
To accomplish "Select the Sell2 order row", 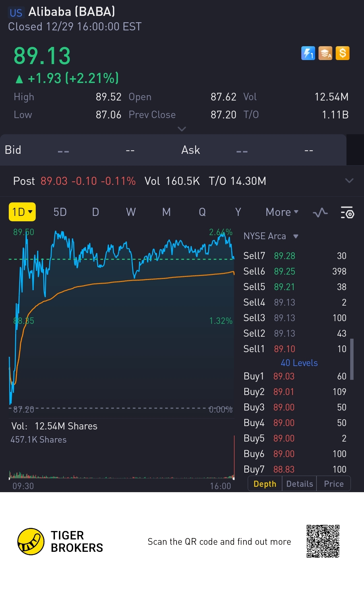I will coord(295,333).
